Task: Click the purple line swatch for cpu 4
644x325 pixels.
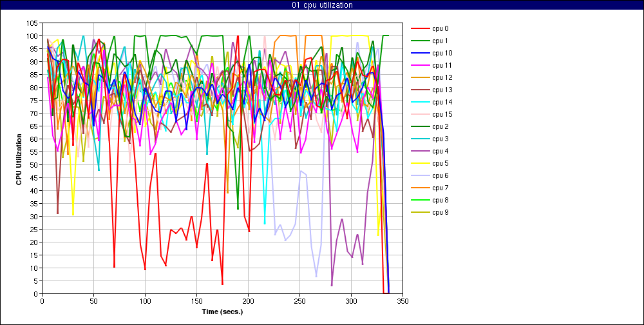Action: tap(420, 151)
